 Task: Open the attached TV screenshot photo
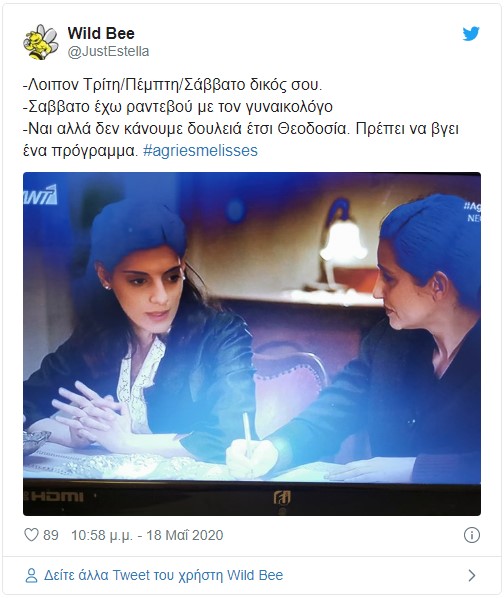click(x=252, y=344)
